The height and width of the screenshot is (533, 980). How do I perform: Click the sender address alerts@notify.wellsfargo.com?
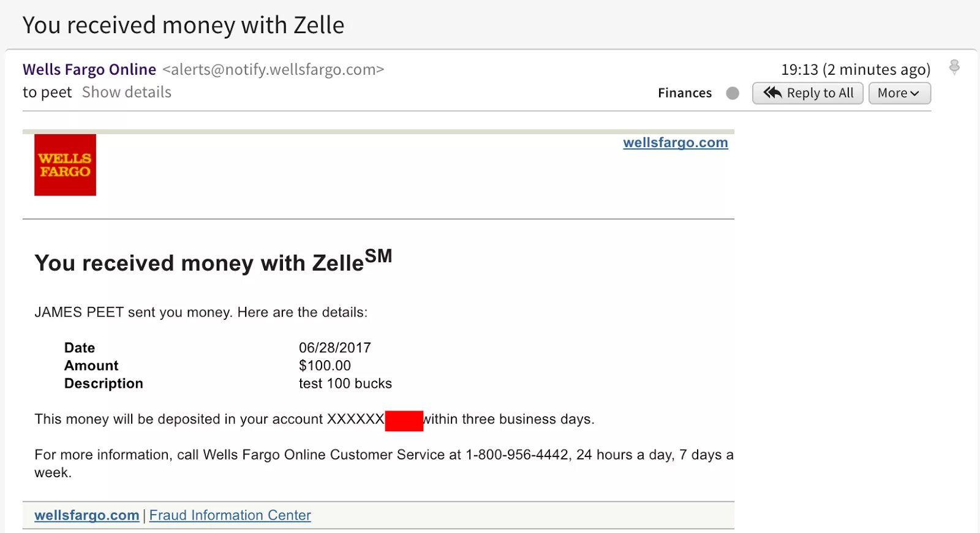click(273, 69)
